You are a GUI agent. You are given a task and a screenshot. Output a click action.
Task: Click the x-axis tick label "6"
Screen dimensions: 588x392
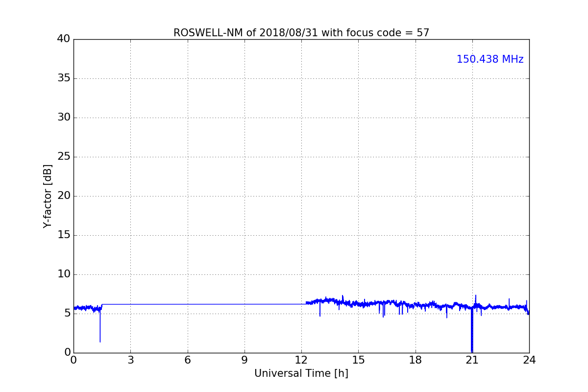click(188, 360)
